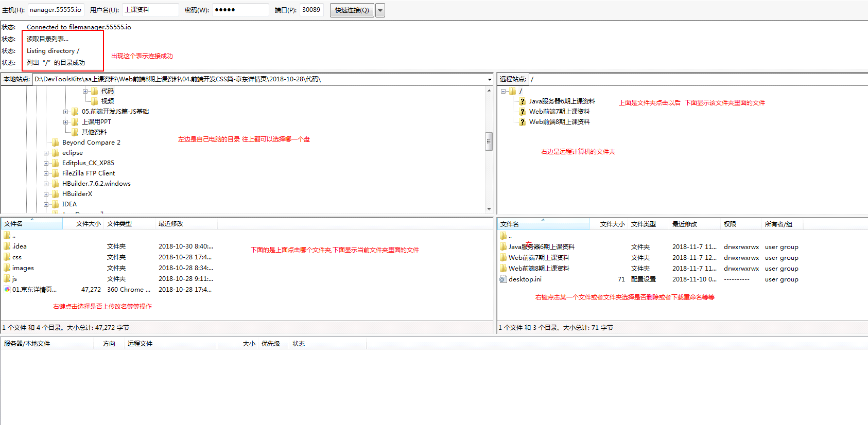Click the images folder icon in local file list

pyautogui.click(x=7, y=268)
